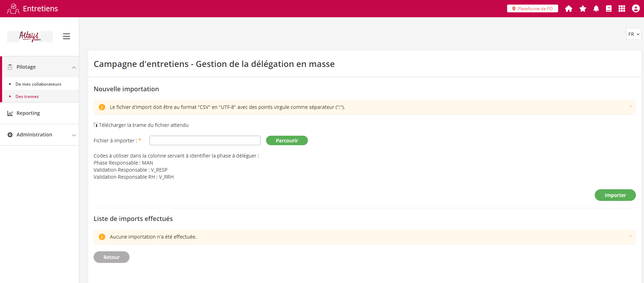Open favorites star icon
This screenshot has width=644, height=283.
(583, 9)
